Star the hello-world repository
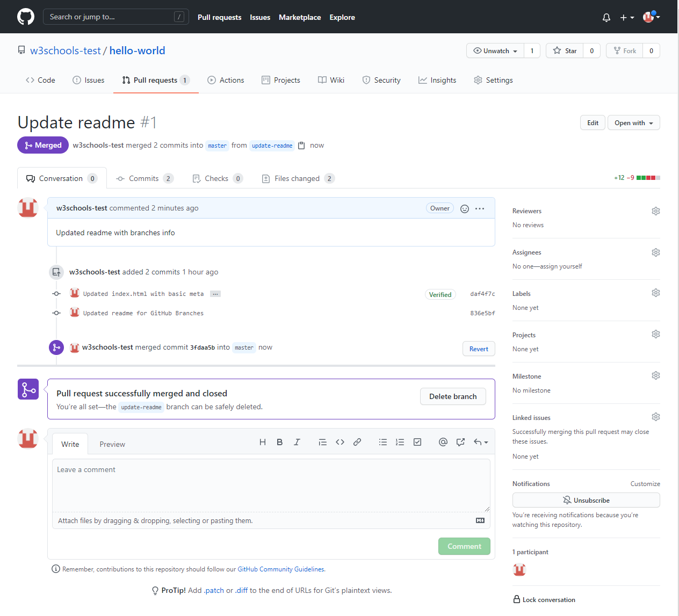Screen dimensions: 679x616 565,50
